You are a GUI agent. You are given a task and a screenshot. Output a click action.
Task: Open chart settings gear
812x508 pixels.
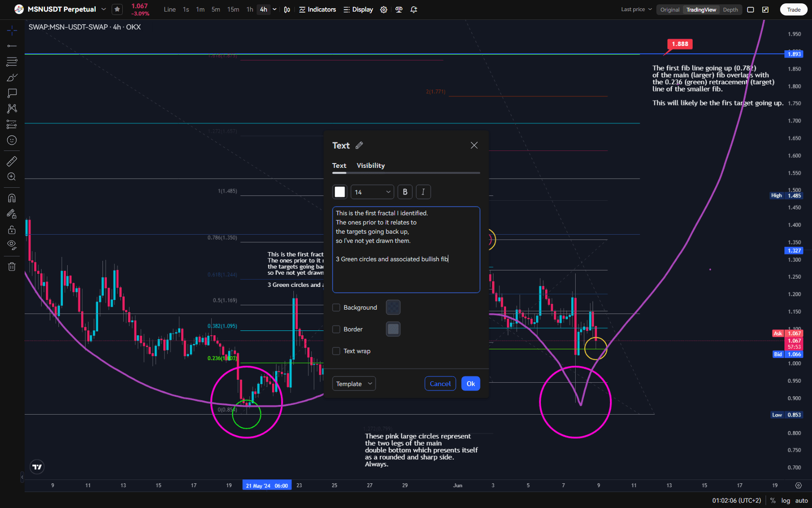(x=384, y=10)
